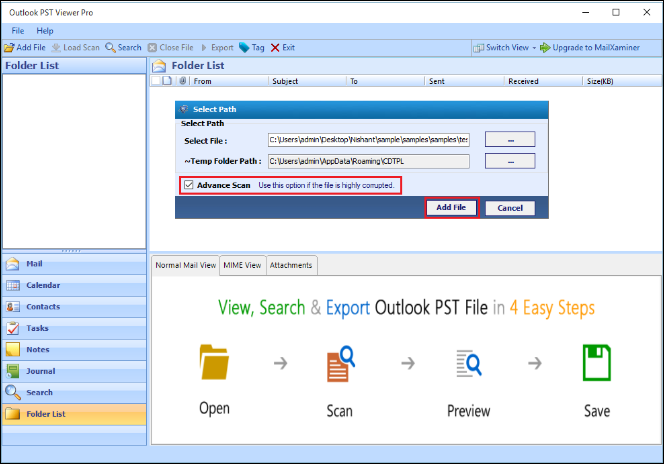Image resolution: width=664 pixels, height=464 pixels.
Task: Click the Folder List header mail icon
Action: click(x=159, y=66)
